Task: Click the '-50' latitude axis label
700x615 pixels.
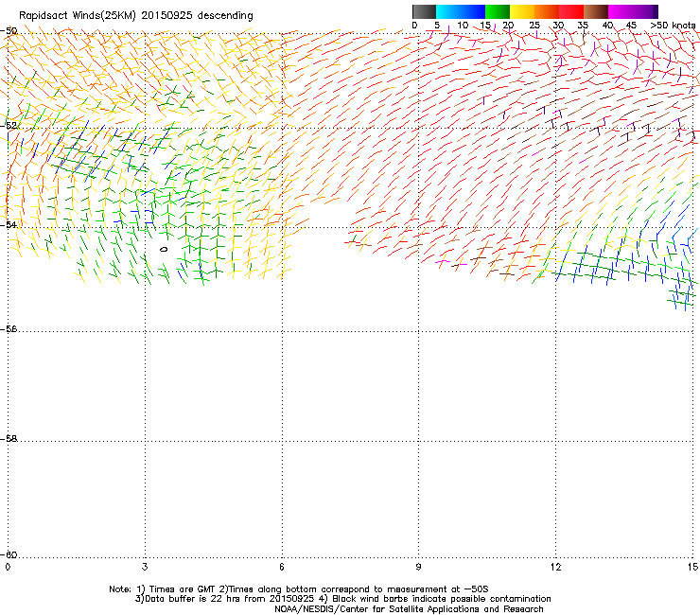Action: [9, 31]
